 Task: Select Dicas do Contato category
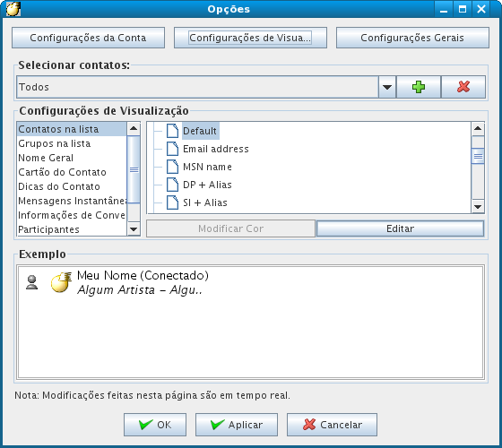point(72,186)
